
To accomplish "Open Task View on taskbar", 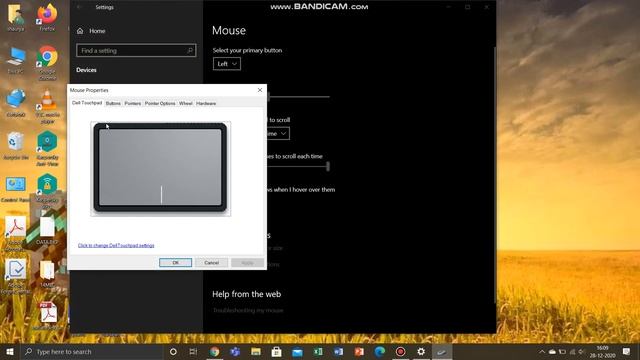I will tap(193, 351).
